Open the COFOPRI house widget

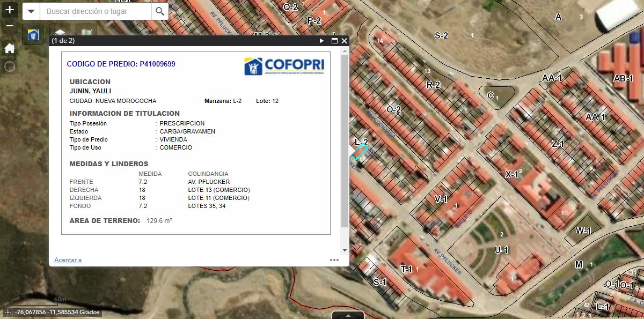tap(32, 34)
